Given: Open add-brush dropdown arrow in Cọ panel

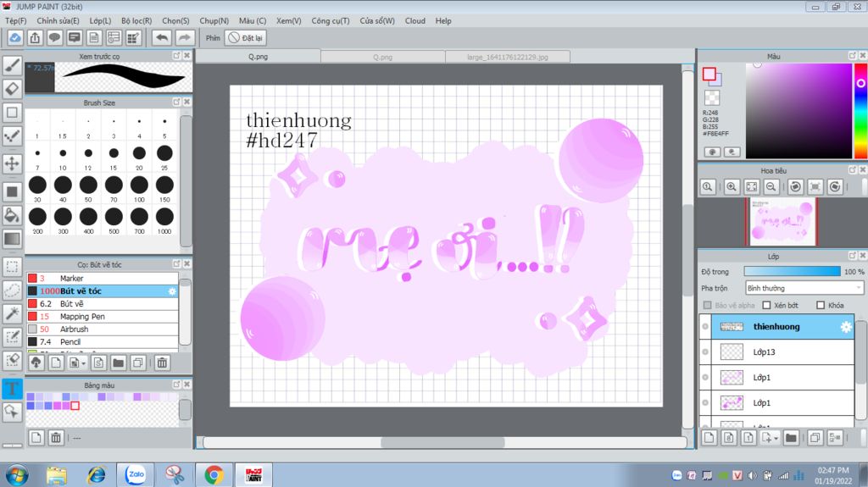Looking at the screenshot, I should pyautogui.click(x=84, y=363).
